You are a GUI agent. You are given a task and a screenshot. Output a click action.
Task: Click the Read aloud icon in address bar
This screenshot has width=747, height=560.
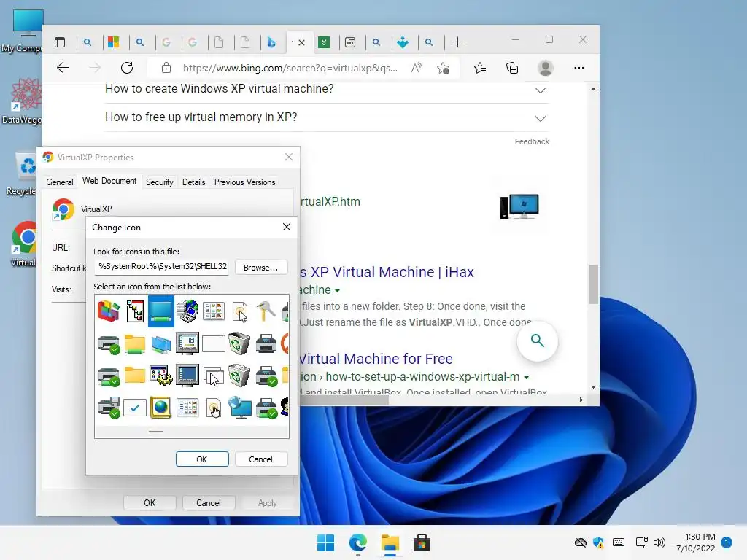pyautogui.click(x=417, y=68)
